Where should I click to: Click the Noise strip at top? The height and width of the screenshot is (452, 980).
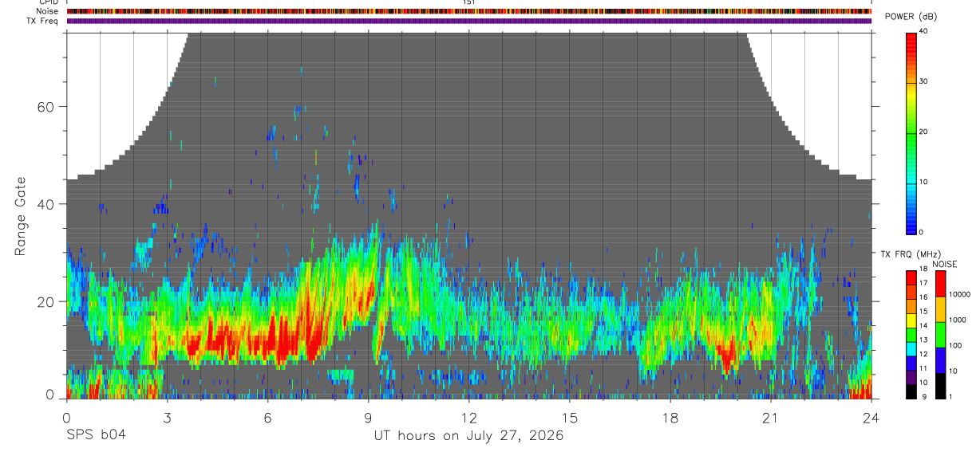coord(469,12)
